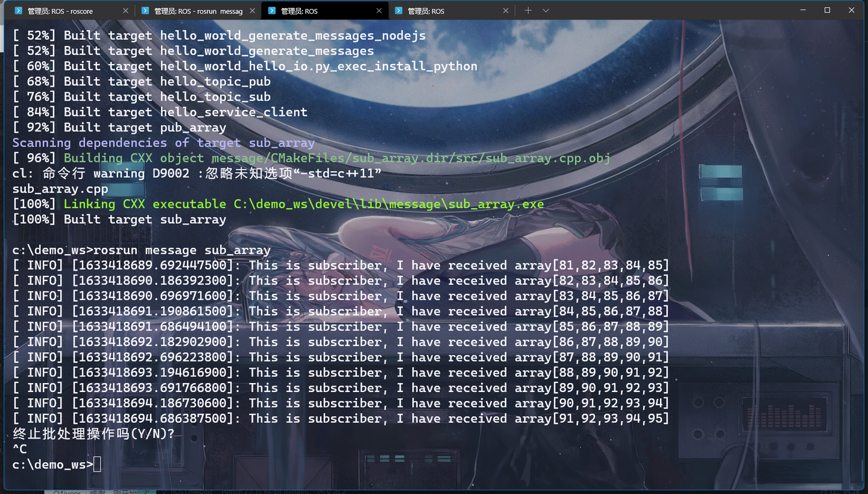Open a new terminal tab with the plus icon
The image size is (868, 494).
pyautogui.click(x=528, y=10)
